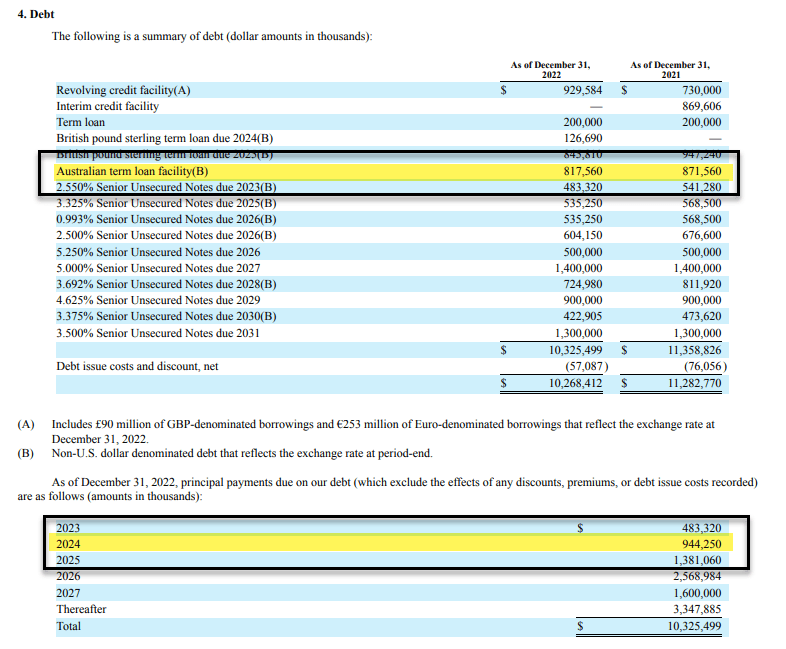Select the Thereafter principal payments row
The width and height of the screenshot is (786, 649).
pos(392,609)
